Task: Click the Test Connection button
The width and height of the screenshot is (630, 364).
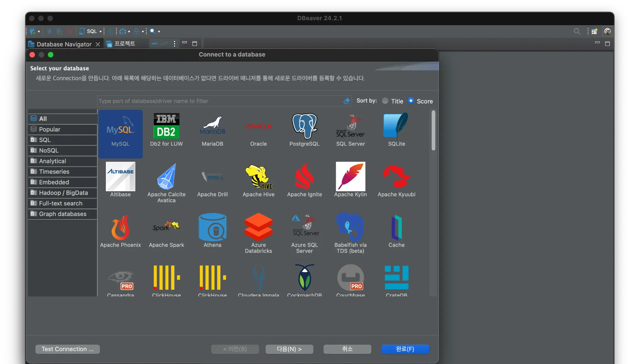Action: (67, 349)
